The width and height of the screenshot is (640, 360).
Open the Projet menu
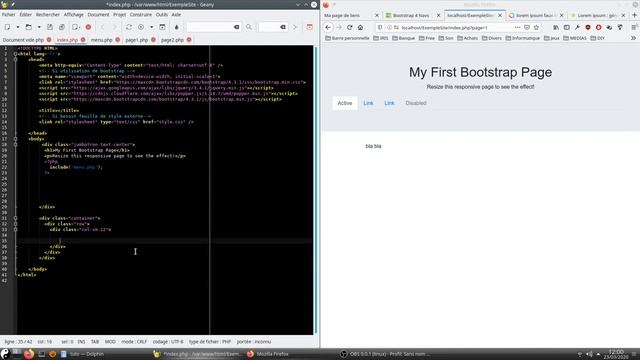120,14
